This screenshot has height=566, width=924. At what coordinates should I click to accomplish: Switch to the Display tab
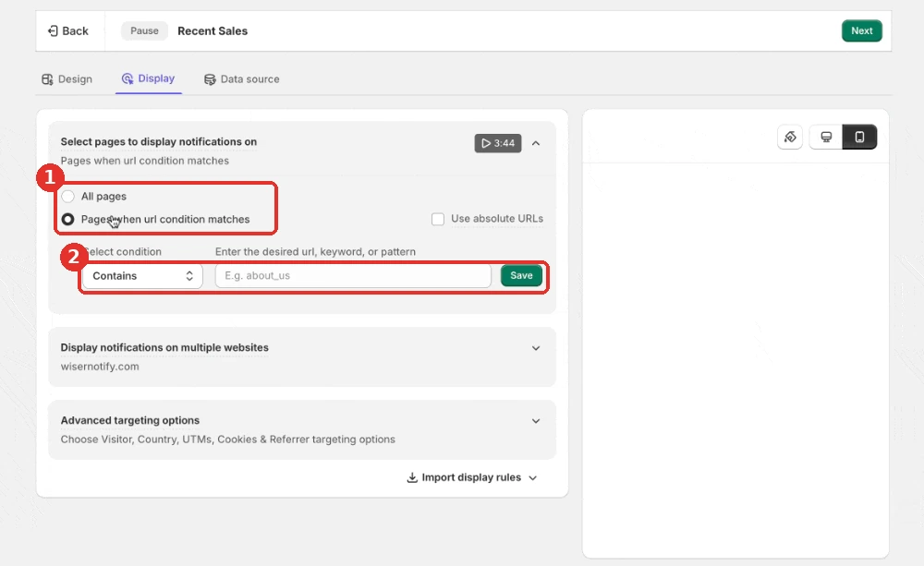point(148,78)
